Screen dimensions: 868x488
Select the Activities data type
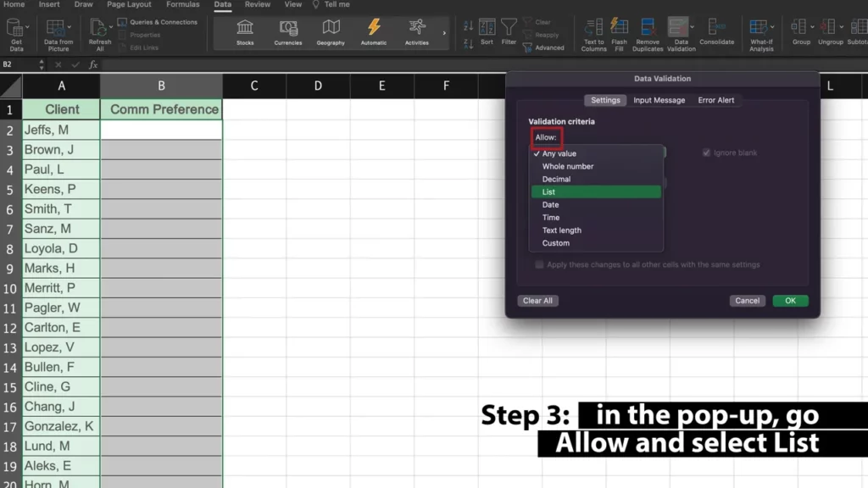click(416, 33)
